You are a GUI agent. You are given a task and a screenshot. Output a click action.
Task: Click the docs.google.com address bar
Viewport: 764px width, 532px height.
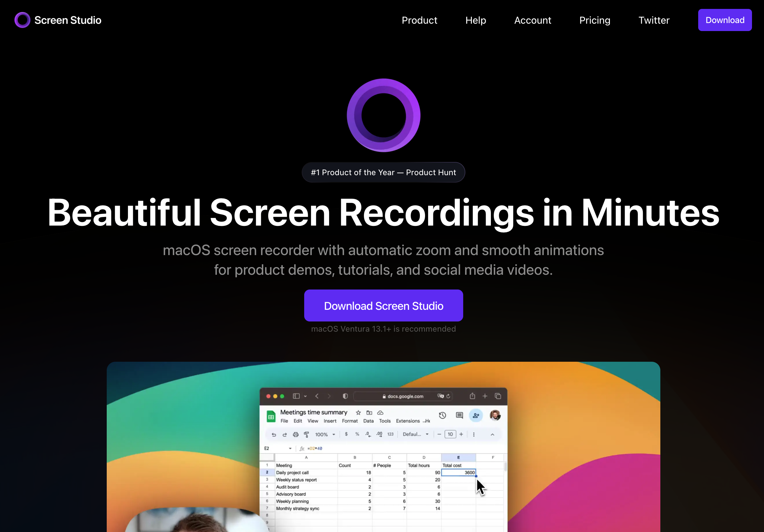coord(403,396)
